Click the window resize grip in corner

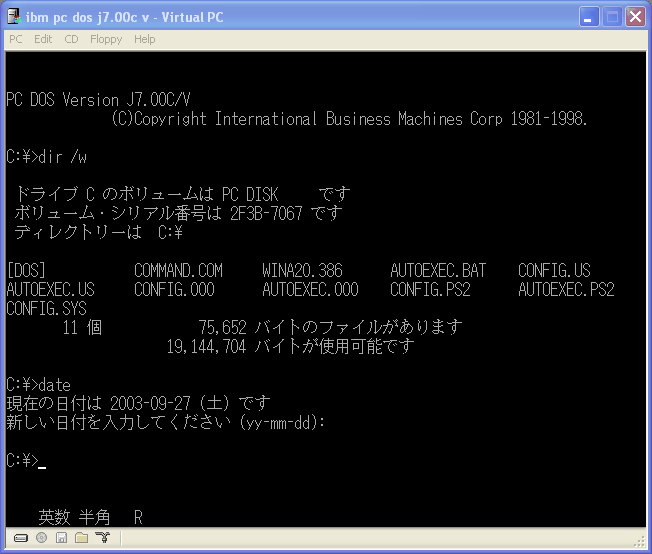[x=640, y=542]
